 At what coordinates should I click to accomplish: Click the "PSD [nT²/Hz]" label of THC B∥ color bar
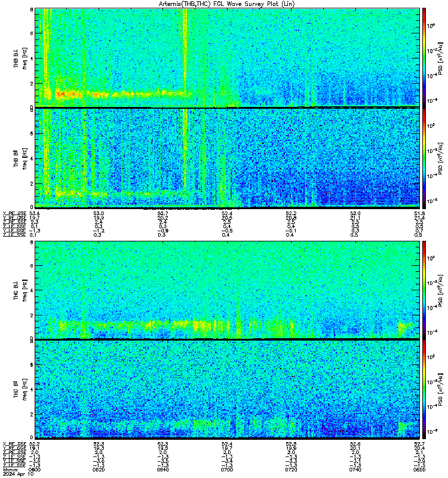(x=441, y=390)
